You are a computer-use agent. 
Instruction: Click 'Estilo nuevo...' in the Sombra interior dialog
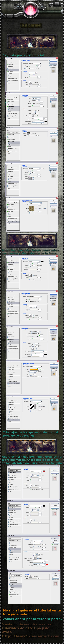pyautogui.click(x=55, y=508)
